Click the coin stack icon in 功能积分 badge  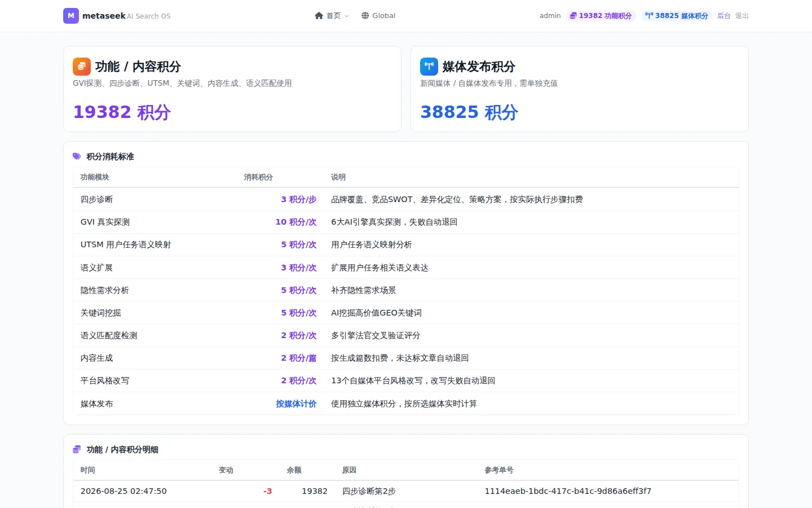coord(573,16)
